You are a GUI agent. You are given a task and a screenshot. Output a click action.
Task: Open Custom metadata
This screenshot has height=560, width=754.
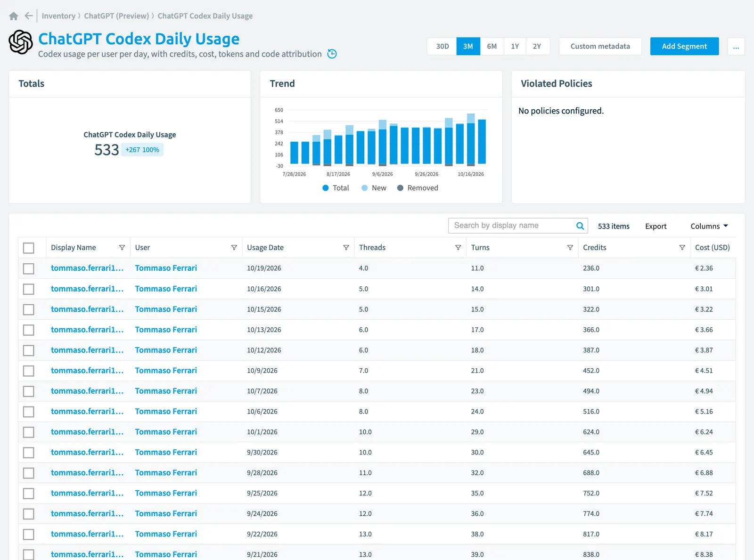point(600,46)
